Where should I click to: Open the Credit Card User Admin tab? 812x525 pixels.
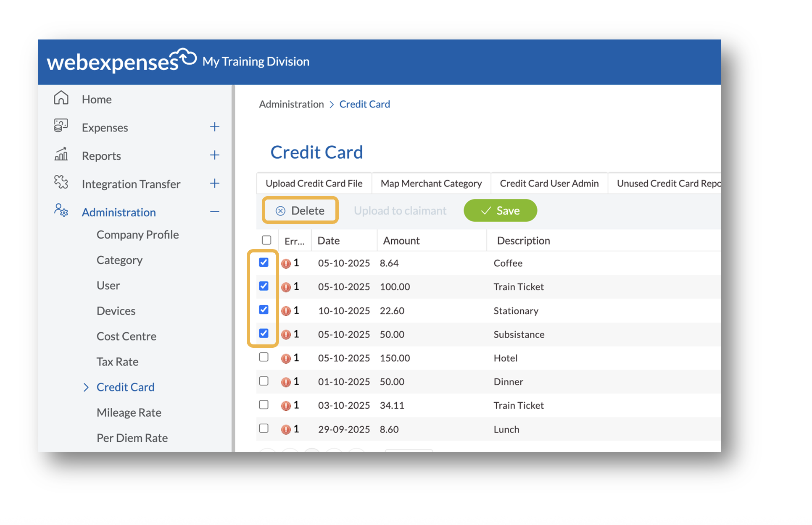coord(549,183)
